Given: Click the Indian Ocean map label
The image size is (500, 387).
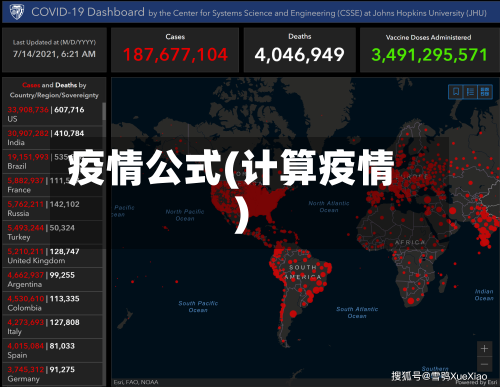Looking at the screenshot, I should (484, 295).
